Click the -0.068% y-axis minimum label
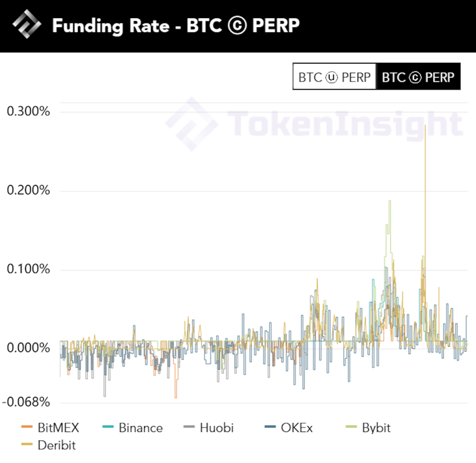 (26, 402)
